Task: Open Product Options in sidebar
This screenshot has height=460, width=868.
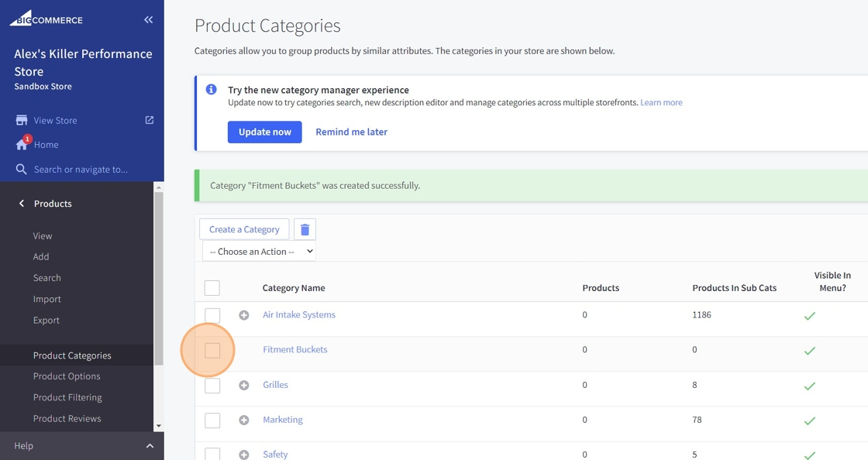Action: 67,376
